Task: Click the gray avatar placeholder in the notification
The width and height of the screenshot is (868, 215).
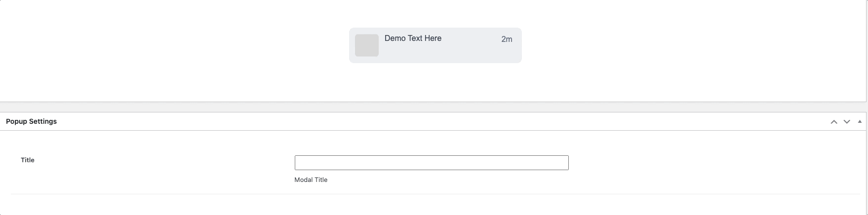Action: [366, 45]
